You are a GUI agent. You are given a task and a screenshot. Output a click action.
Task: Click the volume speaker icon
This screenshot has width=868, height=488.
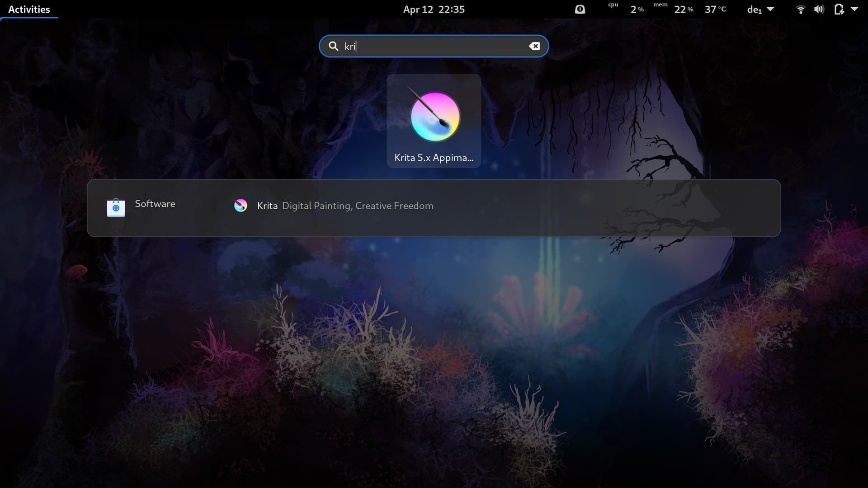click(819, 9)
